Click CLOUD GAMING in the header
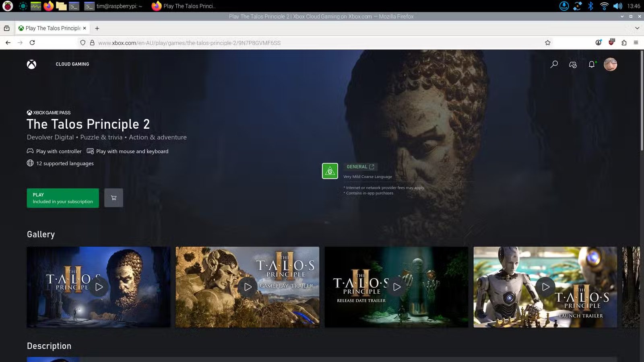 pos(72,64)
